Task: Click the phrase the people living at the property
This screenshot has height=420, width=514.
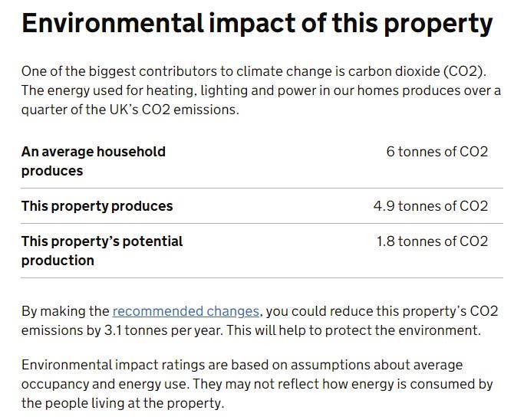Action: tap(123, 403)
